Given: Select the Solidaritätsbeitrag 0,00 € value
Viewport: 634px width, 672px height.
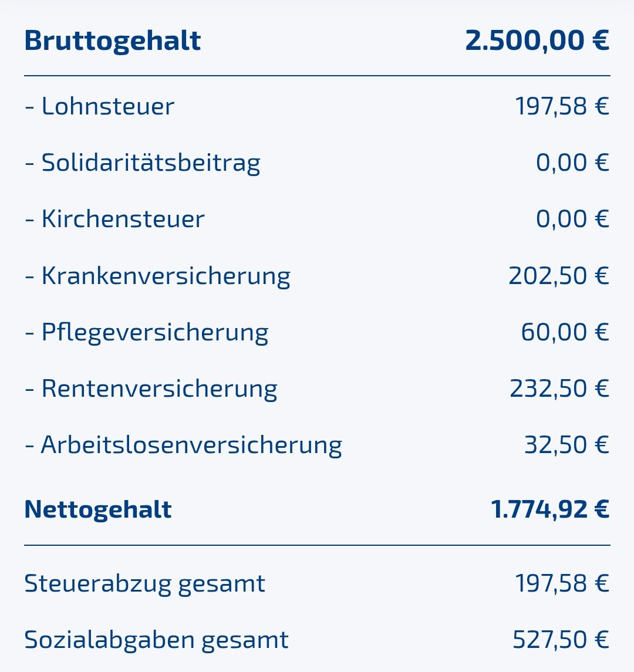Looking at the screenshot, I should click(x=572, y=163).
